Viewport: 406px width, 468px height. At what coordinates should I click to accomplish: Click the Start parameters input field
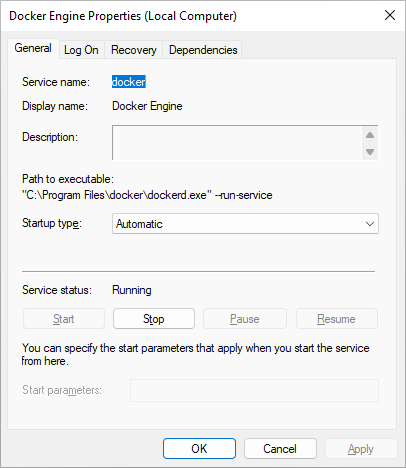pos(254,390)
